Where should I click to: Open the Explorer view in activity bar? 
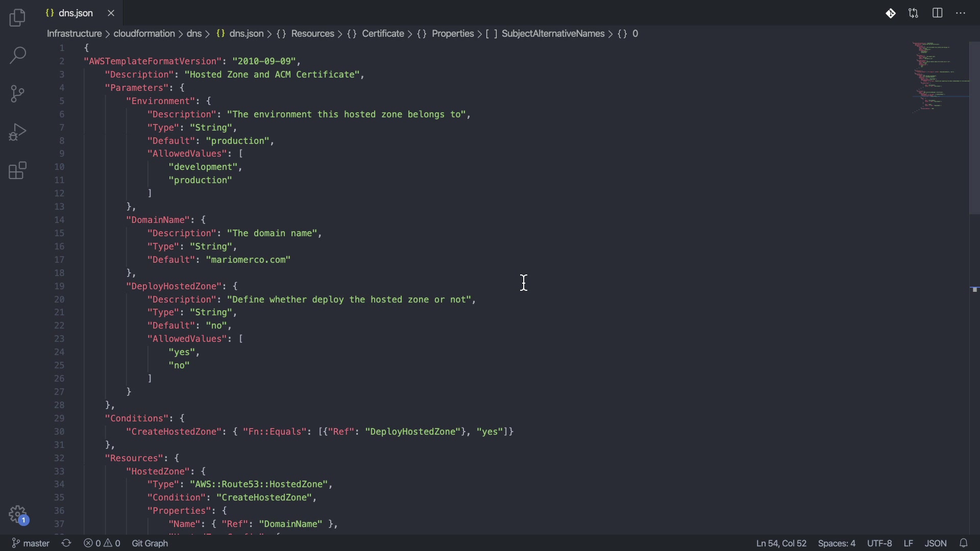coord(17,18)
